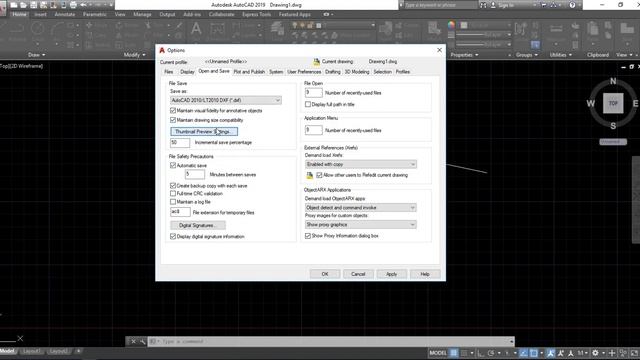The height and width of the screenshot is (360, 640).
Task: Click wrench customize icon on command line
Action: pyautogui.click(x=142, y=341)
